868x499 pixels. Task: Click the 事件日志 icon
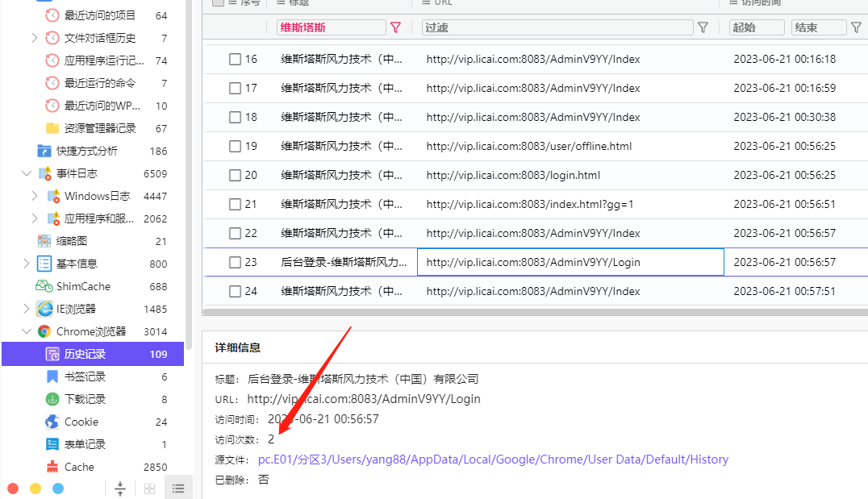click(x=44, y=173)
